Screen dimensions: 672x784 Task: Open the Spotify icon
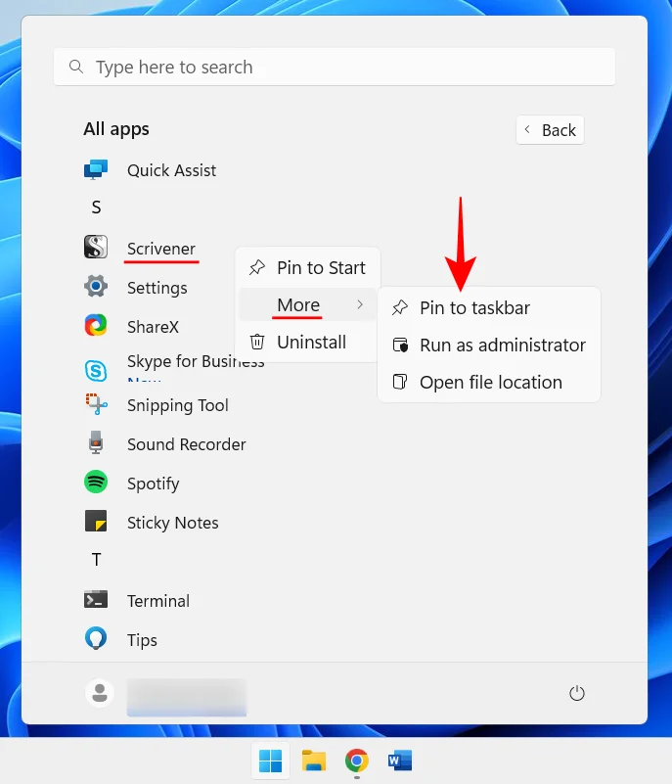pos(96,483)
